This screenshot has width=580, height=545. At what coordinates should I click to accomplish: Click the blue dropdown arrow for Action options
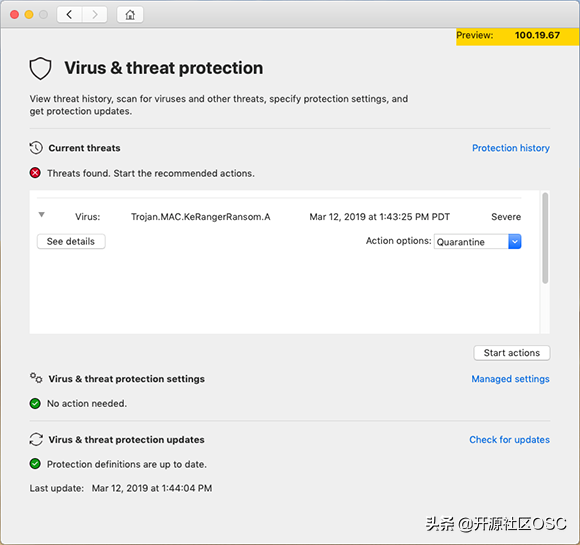[515, 242]
